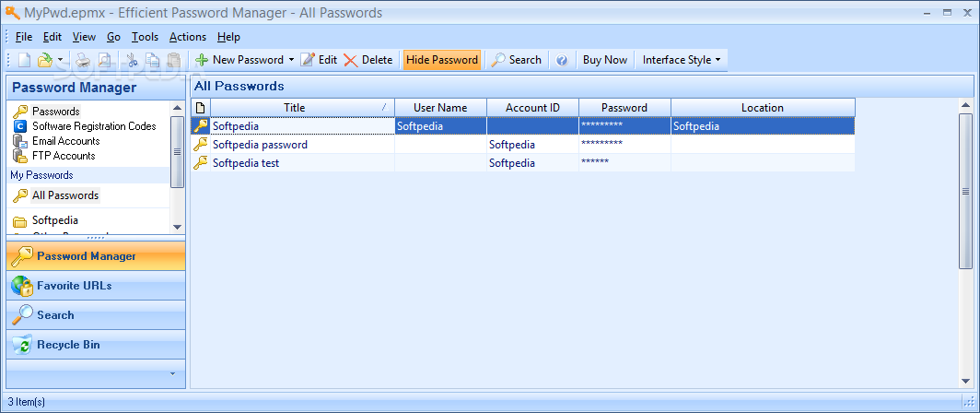This screenshot has width=980, height=413.
Task: Click Account ID cell of Softpedia test row
Action: [x=532, y=163]
